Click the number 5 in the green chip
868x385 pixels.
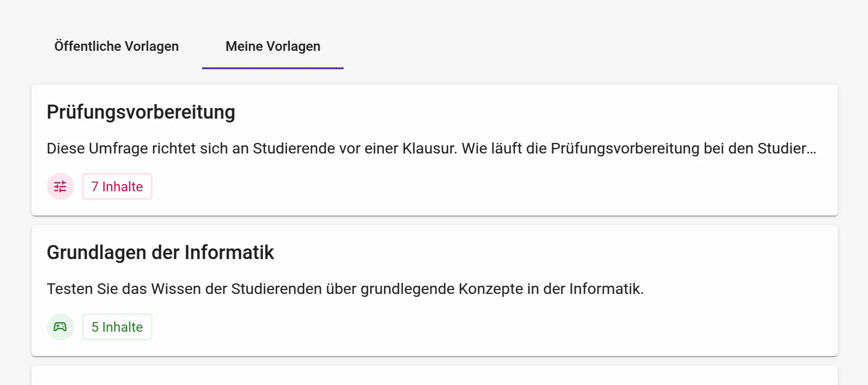95,327
